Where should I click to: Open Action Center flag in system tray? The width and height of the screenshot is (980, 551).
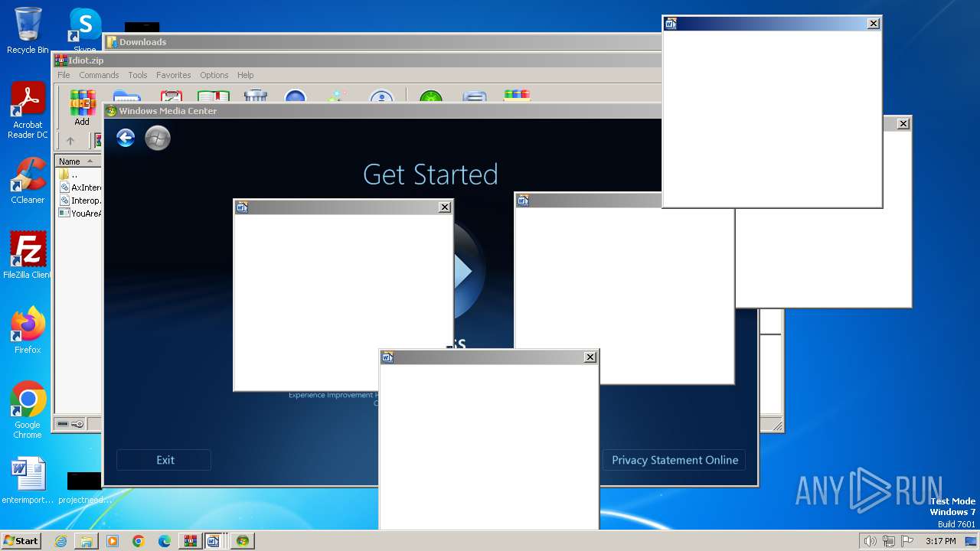[907, 541]
